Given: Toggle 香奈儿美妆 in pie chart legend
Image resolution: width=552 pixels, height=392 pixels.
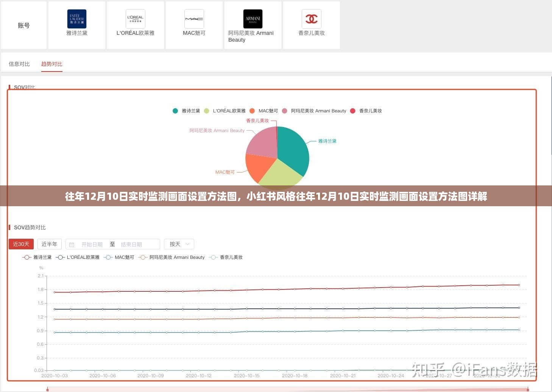Looking at the screenshot, I should click(366, 111).
